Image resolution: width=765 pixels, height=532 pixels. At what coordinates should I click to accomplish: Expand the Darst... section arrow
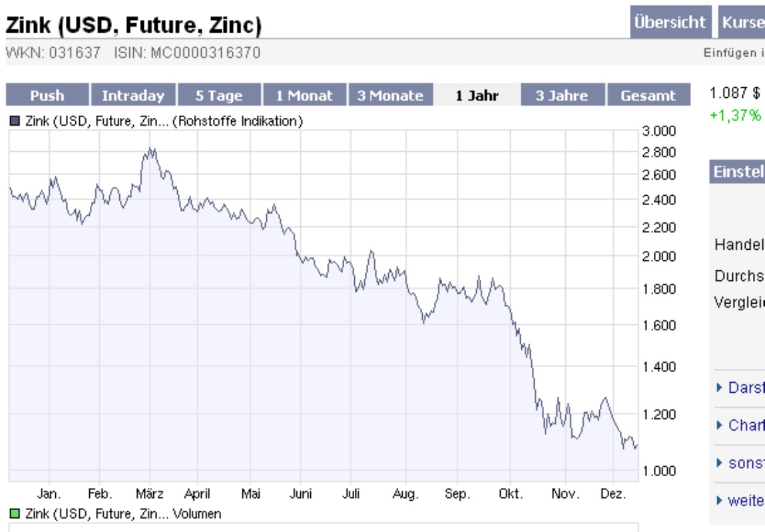pyautogui.click(x=719, y=388)
